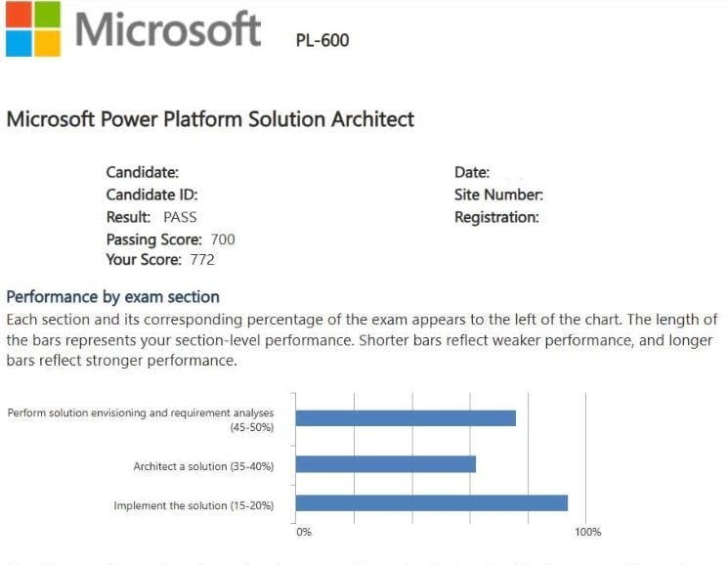Click the Microsoft four-square logo
The width and height of the screenshot is (728, 565).
point(32,28)
